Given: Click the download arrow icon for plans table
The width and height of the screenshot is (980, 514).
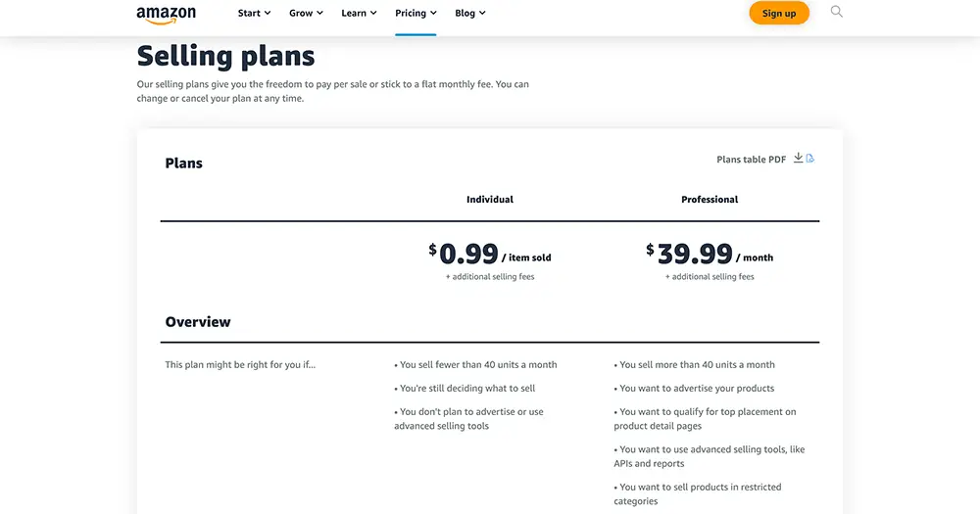Looking at the screenshot, I should pos(798,159).
